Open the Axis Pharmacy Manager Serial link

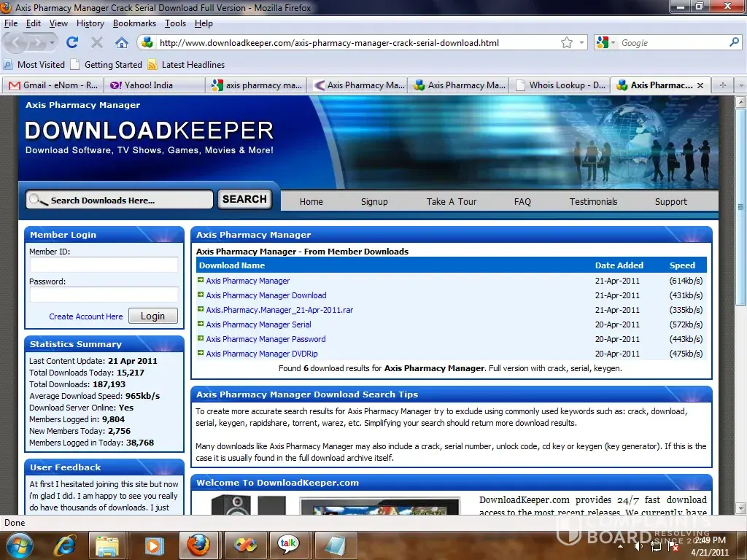tap(258, 324)
